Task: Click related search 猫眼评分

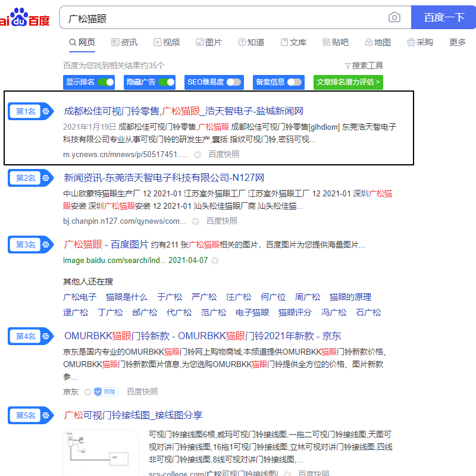Action: (x=295, y=312)
